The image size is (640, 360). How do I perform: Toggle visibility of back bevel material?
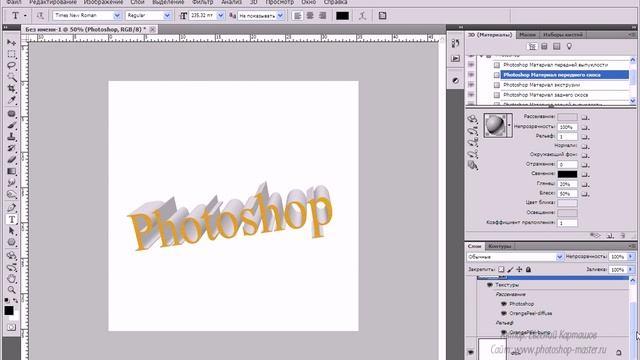(x=471, y=95)
